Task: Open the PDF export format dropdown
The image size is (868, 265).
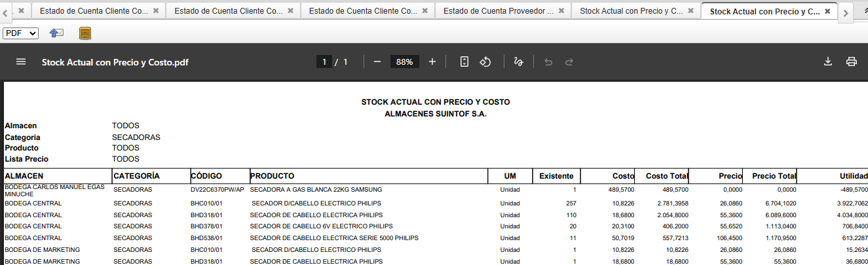Action: [x=20, y=33]
